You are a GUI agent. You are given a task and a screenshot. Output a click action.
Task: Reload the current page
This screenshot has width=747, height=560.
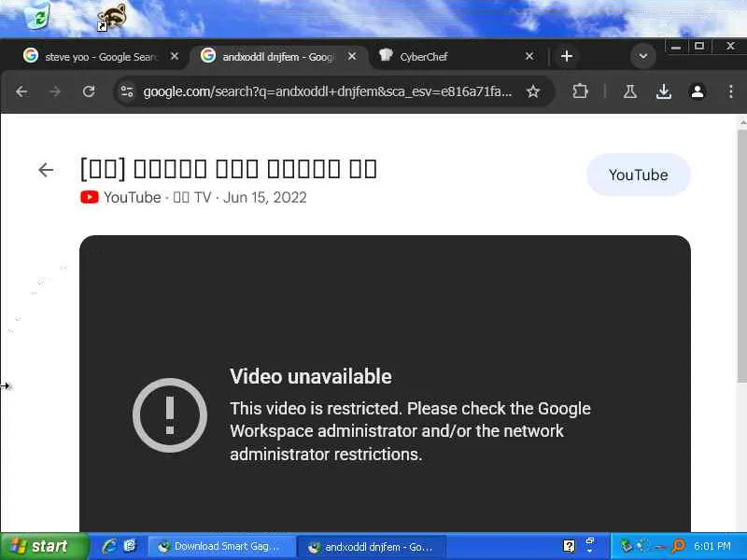pos(89,91)
